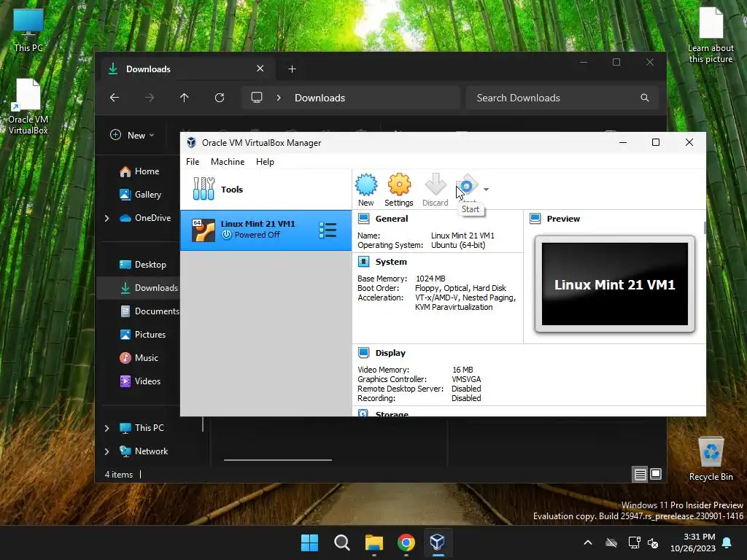Open the Start options dropdown arrow
Screen dimensions: 747x560
pyautogui.click(x=486, y=190)
